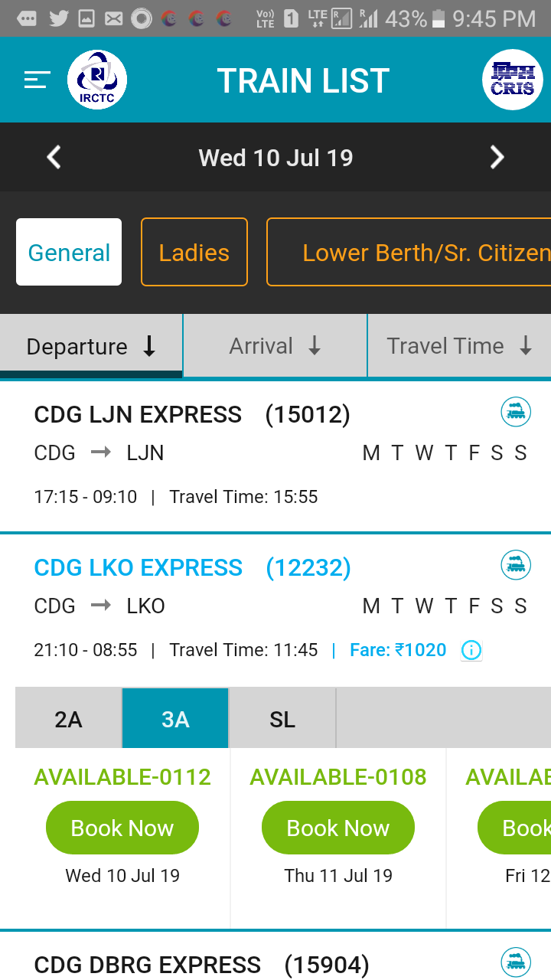Tap the CRIS logo icon
The width and height of the screenshot is (551, 980).
(x=512, y=80)
